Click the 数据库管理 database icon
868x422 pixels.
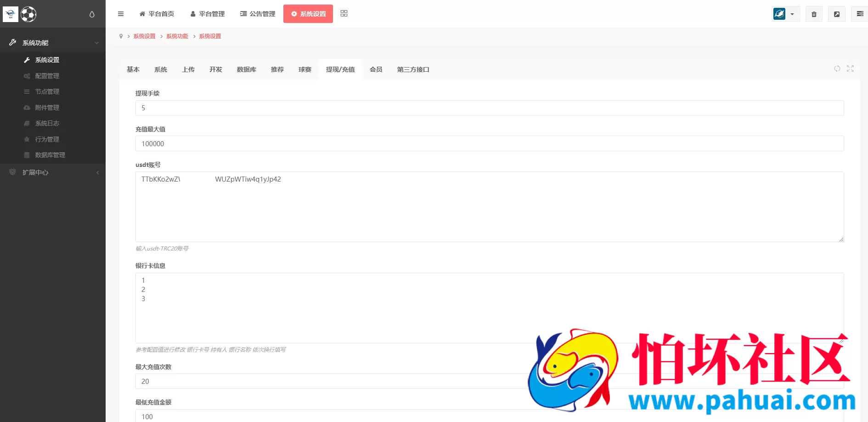click(27, 155)
